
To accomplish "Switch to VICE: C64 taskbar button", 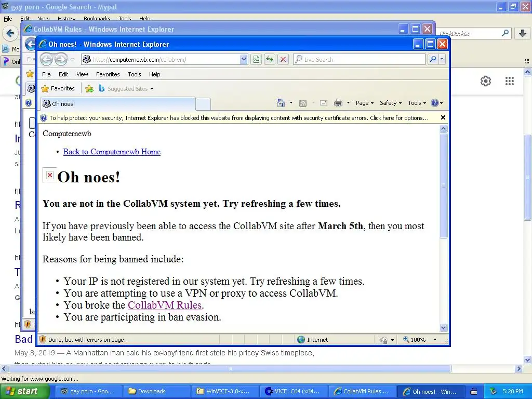I will [x=293, y=391].
